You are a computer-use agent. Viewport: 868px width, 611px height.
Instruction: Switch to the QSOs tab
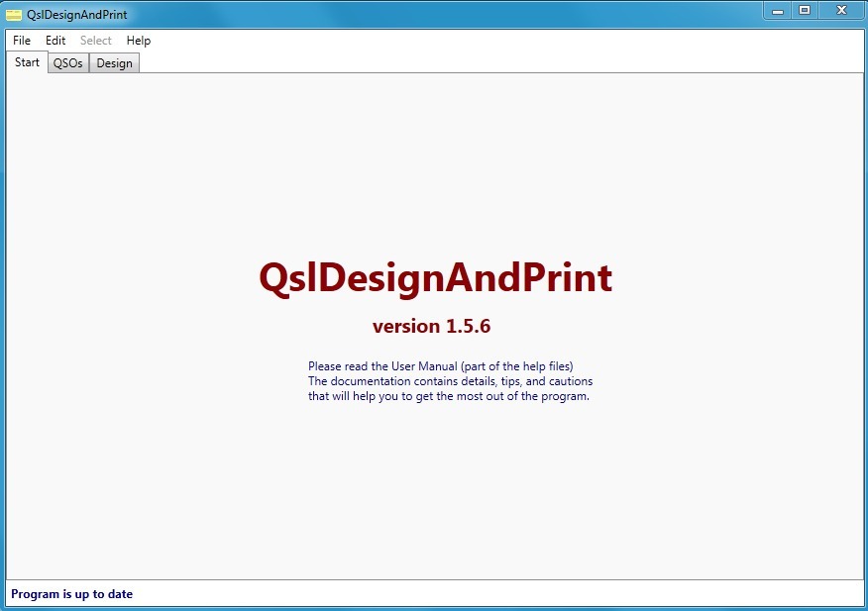(68, 63)
